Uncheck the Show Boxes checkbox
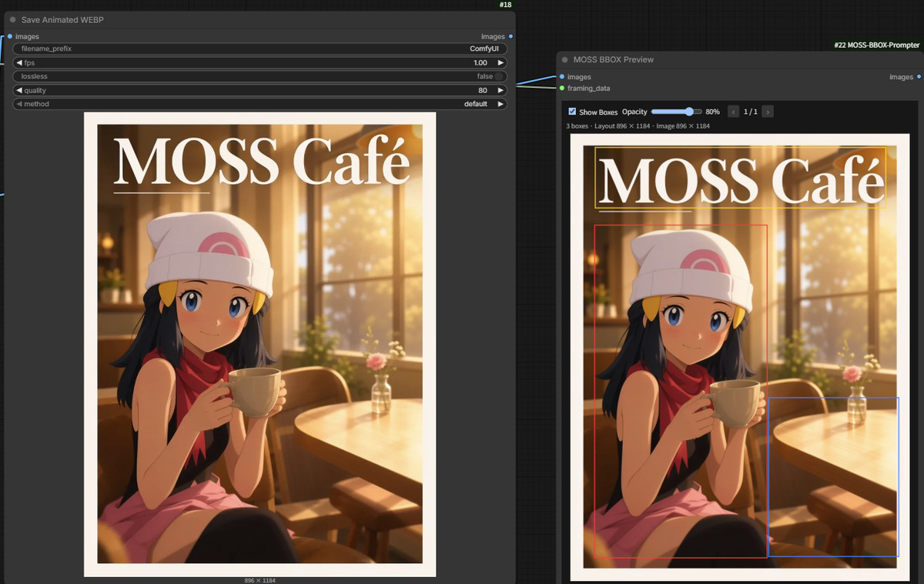 (x=572, y=112)
